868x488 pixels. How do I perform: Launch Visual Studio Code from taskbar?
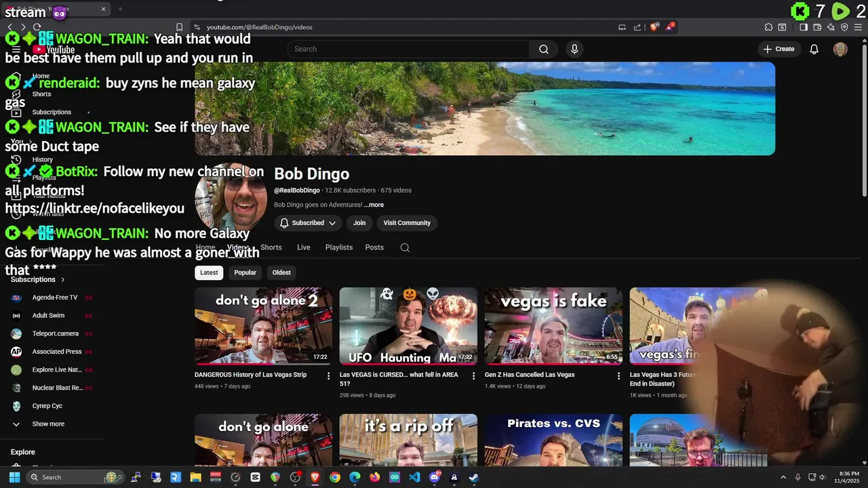414,477
